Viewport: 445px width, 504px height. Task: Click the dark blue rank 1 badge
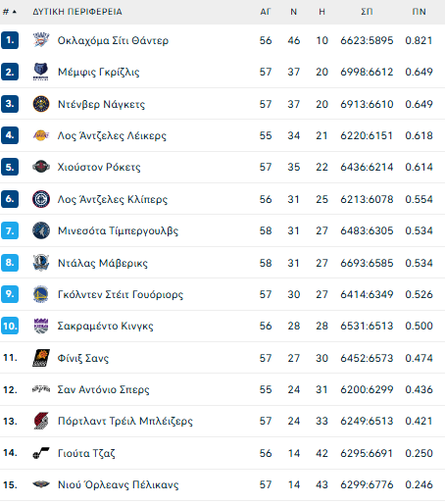tap(10, 40)
